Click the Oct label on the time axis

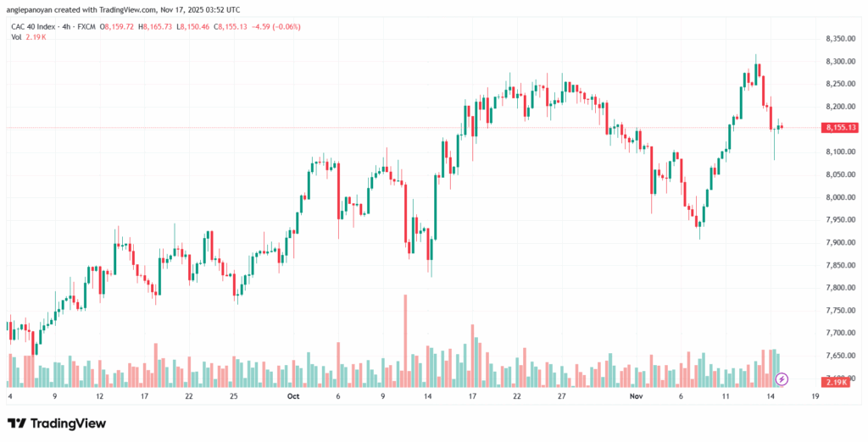[x=293, y=395]
